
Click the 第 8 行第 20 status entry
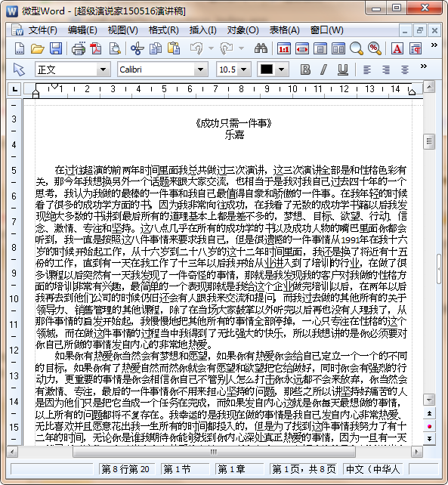(x=125, y=469)
